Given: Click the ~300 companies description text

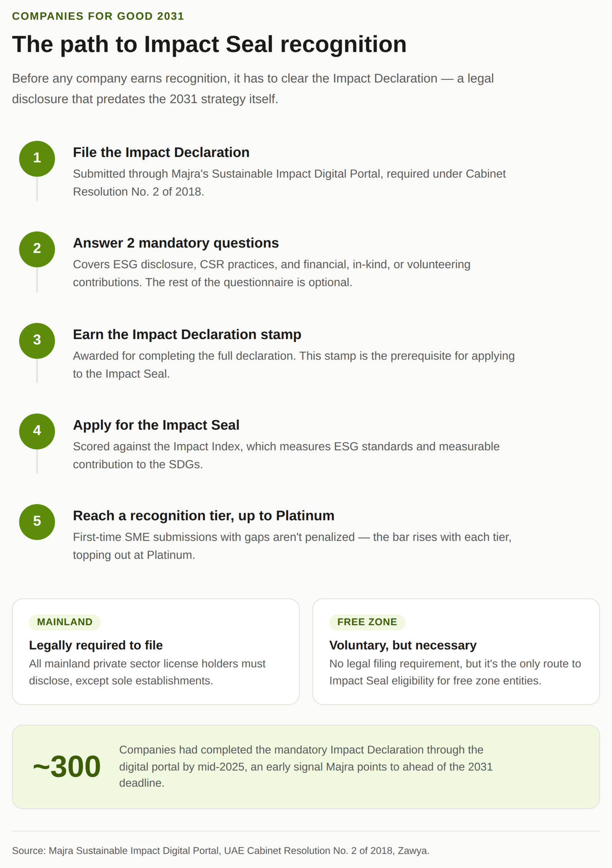Looking at the screenshot, I should (306, 767).
